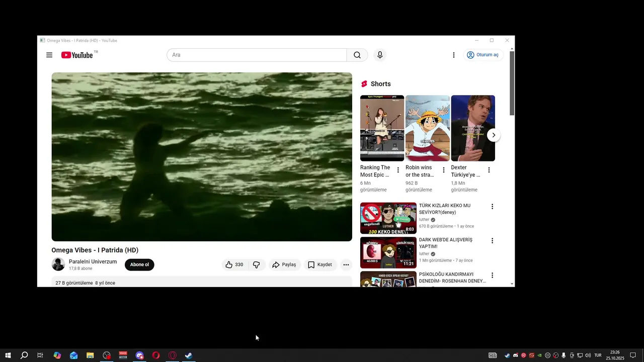Viewport: 644px width, 362px height.
Task: Open options for the Robin wins short
Action: (x=443, y=170)
